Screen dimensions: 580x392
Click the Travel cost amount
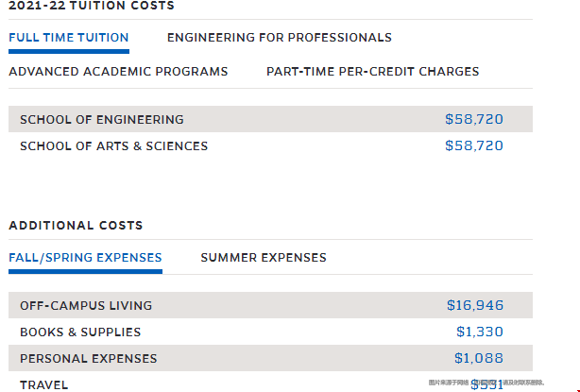click(486, 384)
